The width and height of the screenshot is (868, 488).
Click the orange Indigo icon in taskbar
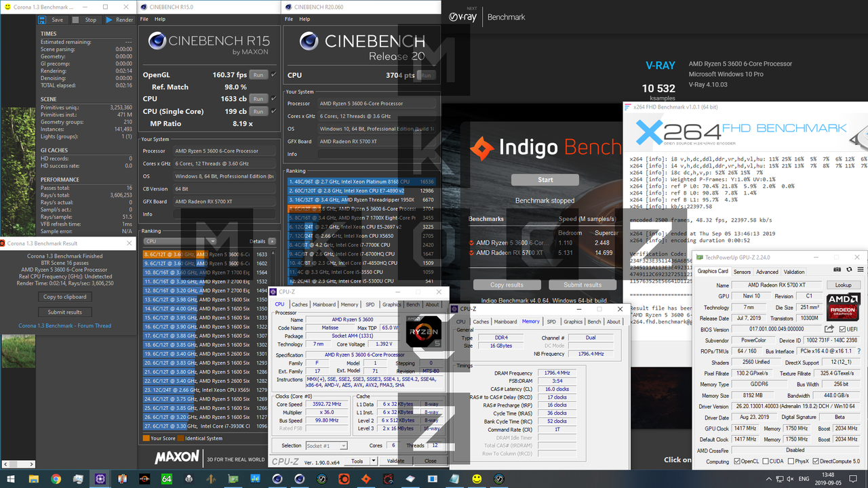(x=366, y=479)
